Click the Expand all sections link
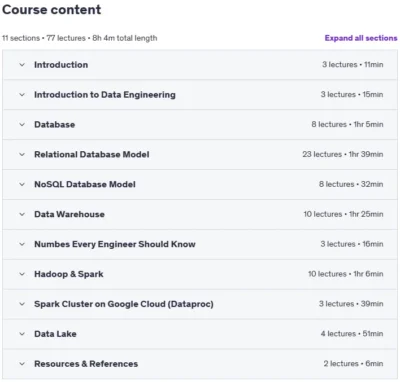This screenshot has width=400, height=382. coord(361,38)
